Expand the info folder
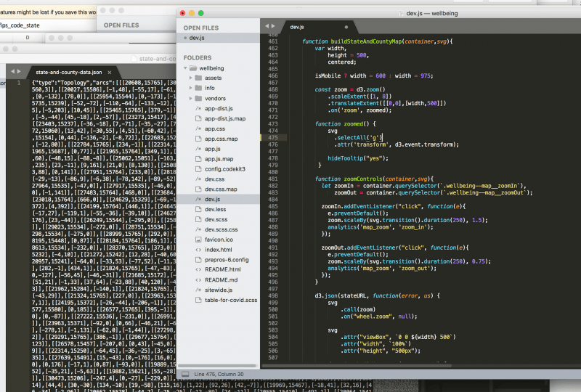The image size is (581, 392). [x=191, y=88]
